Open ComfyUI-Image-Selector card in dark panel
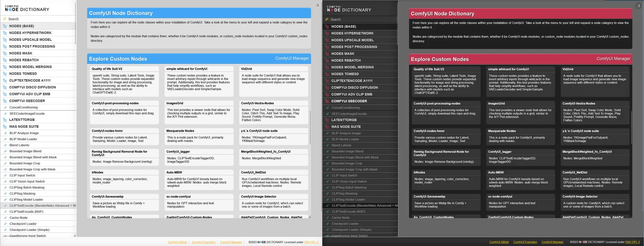Viewport: 644px width, 246px height. coord(595,202)
